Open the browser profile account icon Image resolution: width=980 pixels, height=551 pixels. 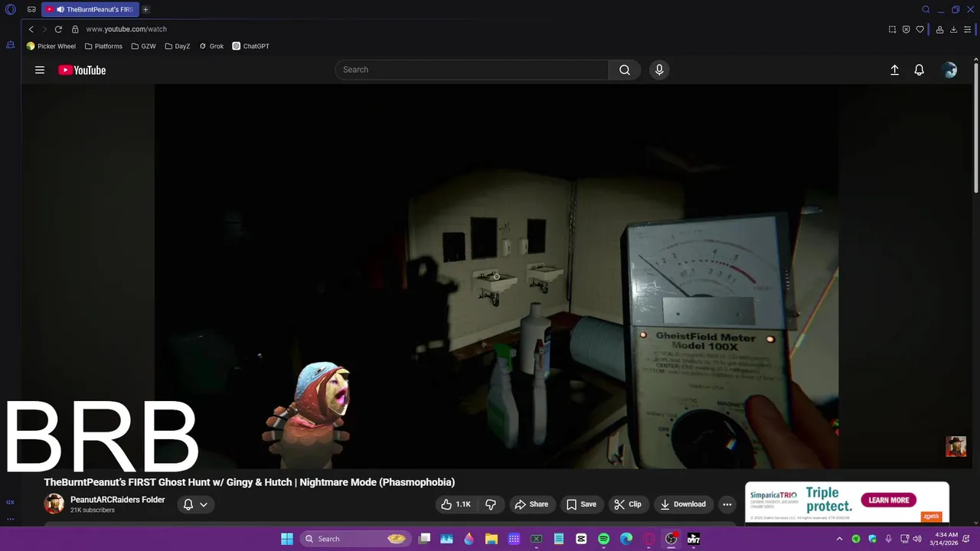coord(939,29)
